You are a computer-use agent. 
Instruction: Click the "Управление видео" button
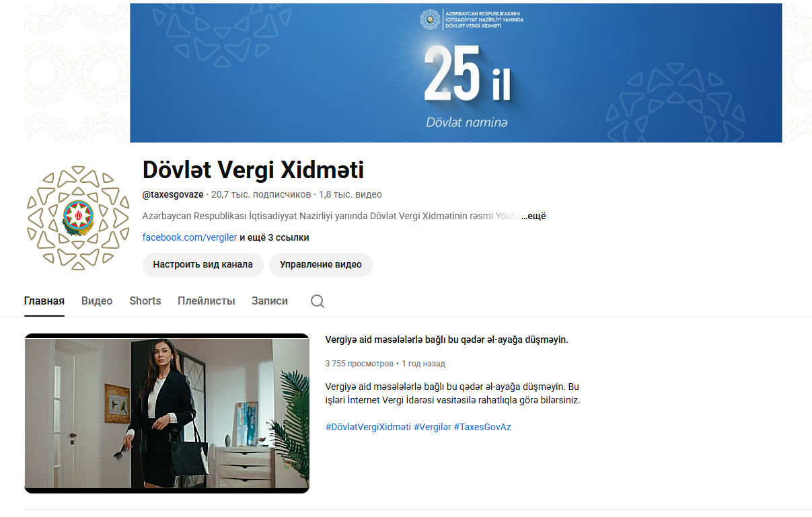pos(321,264)
